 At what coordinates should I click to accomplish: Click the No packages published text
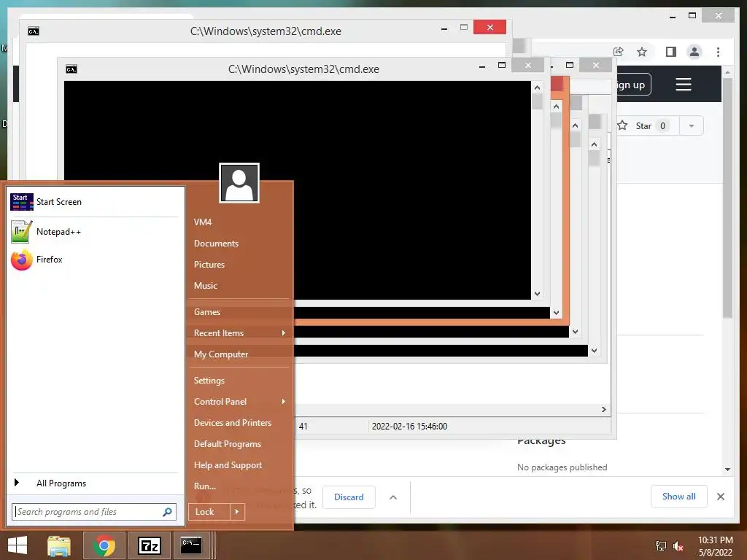pyautogui.click(x=562, y=467)
